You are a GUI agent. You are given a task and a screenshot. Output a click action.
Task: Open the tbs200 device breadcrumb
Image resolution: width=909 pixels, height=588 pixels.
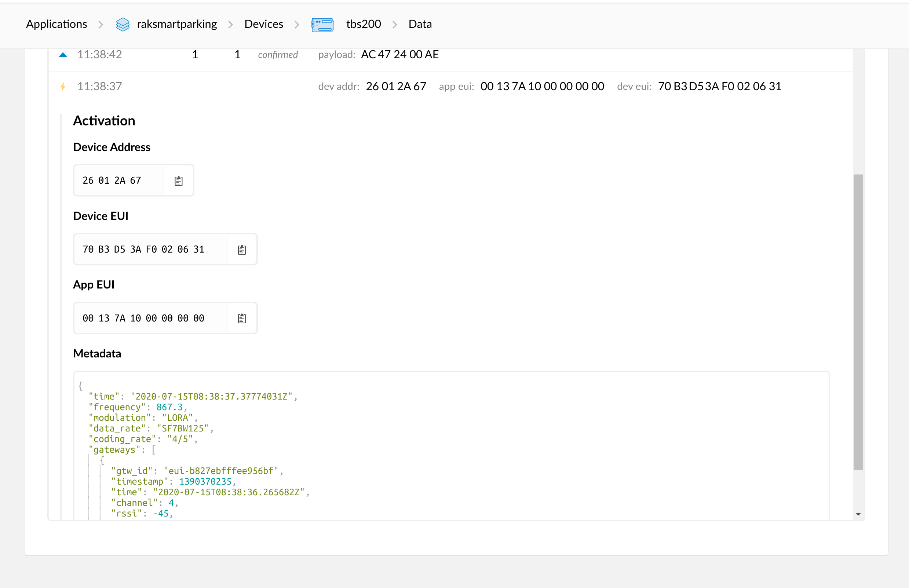(363, 24)
